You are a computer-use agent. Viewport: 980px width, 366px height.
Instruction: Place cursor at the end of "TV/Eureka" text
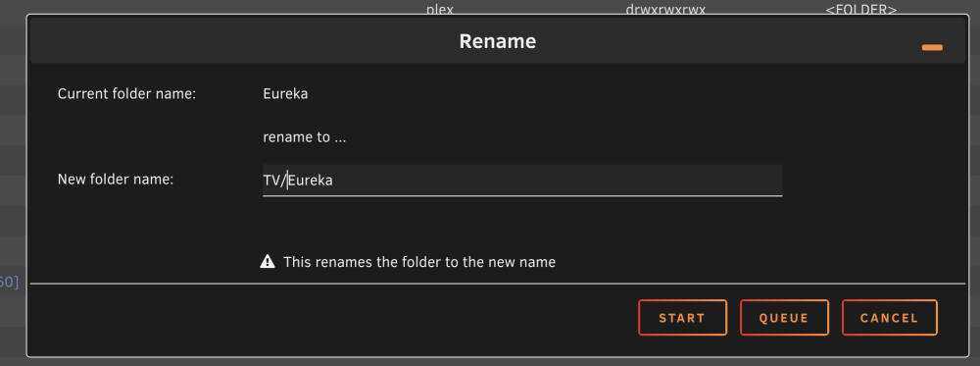click(333, 181)
